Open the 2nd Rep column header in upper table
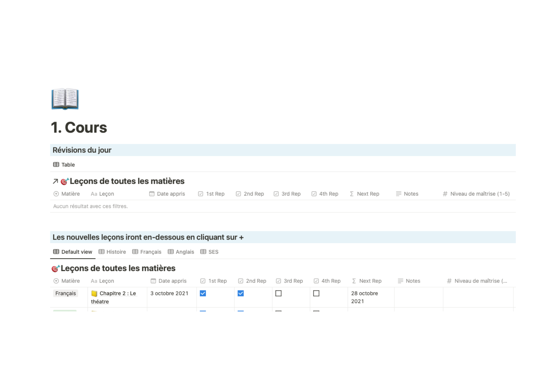The image size is (555, 392). 250,194
